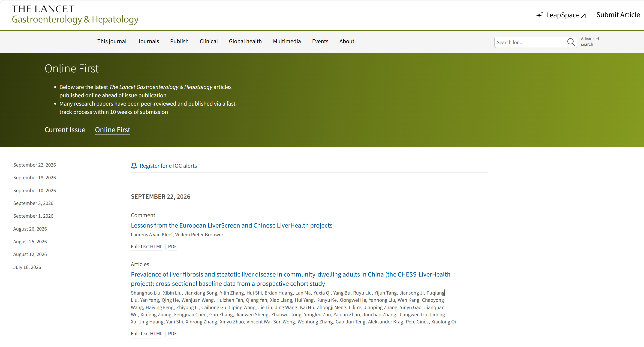Image resolution: width=644 pixels, height=347 pixels.
Task: Open the LiverScreen and LiverHealth Comment article
Action: (x=232, y=225)
